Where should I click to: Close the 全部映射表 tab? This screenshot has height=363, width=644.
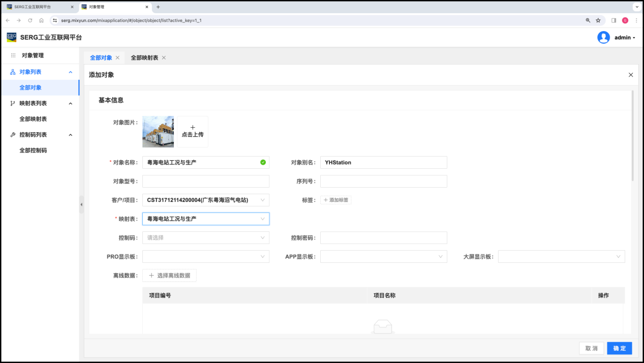coord(164,58)
